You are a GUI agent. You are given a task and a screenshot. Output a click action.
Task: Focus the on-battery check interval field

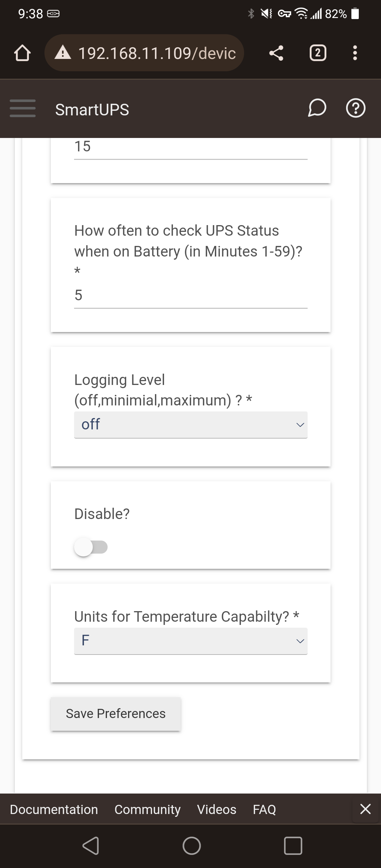(190, 296)
